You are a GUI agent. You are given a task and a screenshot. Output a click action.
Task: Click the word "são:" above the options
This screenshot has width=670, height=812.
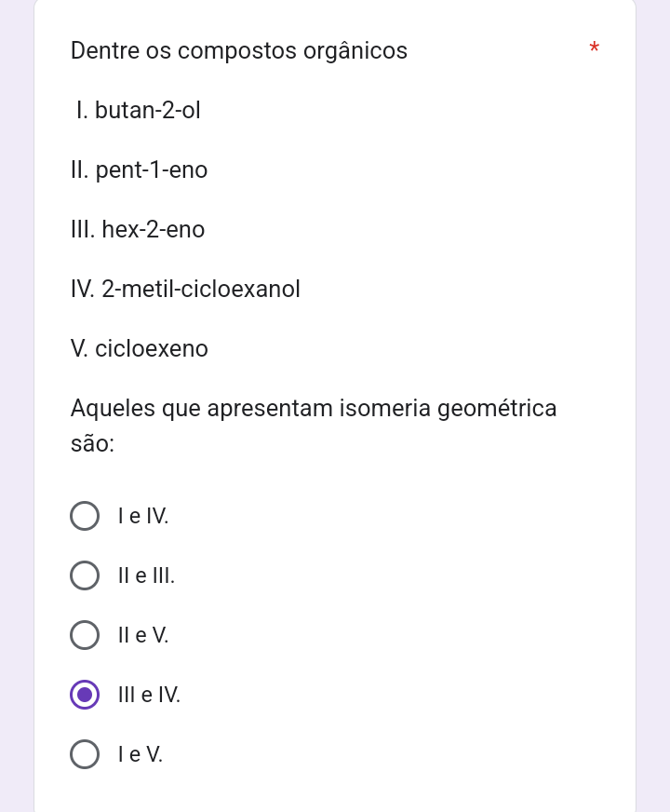[x=92, y=444]
